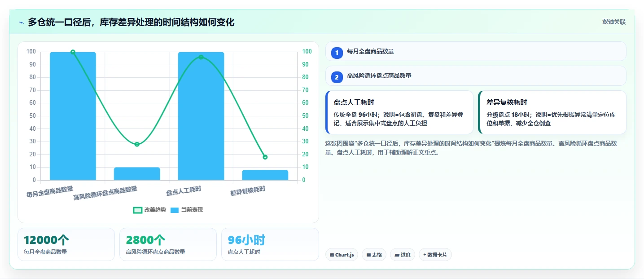The height and width of the screenshot is (279, 644).
Task: Click the x-axis label 高风险循环盘点商品数量
Action: [x=105, y=193]
